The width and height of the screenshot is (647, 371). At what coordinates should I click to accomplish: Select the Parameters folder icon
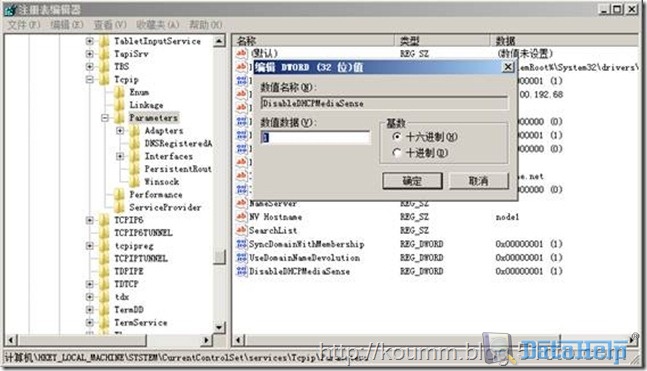coord(120,118)
